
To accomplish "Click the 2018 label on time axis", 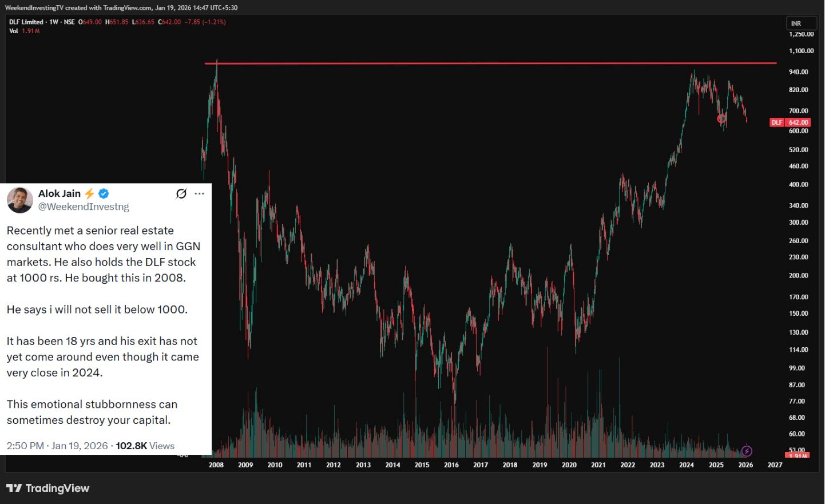I will (x=510, y=465).
